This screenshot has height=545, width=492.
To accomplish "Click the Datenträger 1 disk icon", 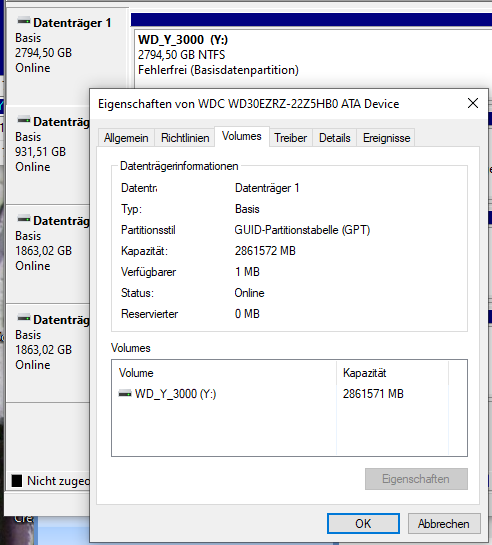I will 24,22.
